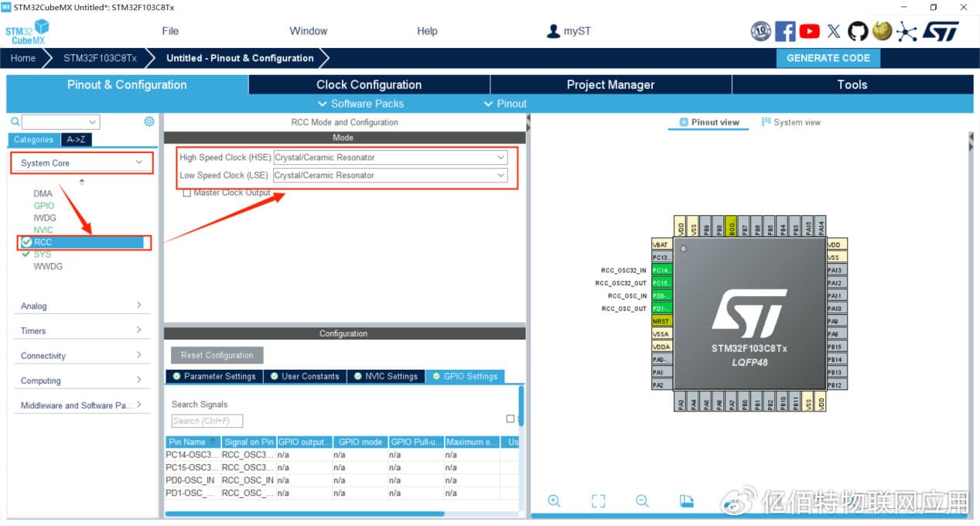
Task: Click the Search Signals input field
Action: [207, 421]
